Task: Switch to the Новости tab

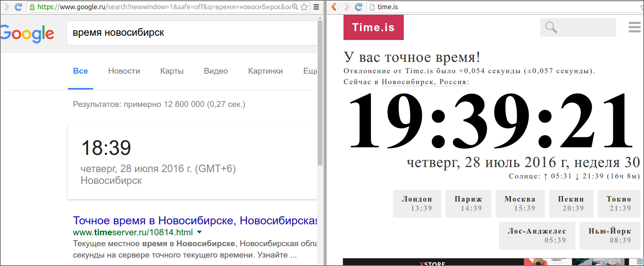Action: click(124, 71)
